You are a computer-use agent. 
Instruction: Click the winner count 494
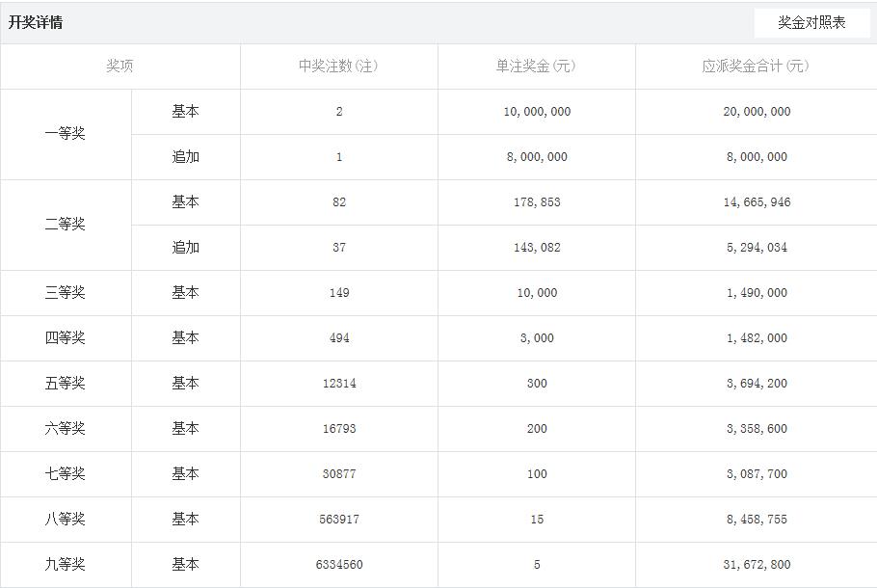pos(339,338)
